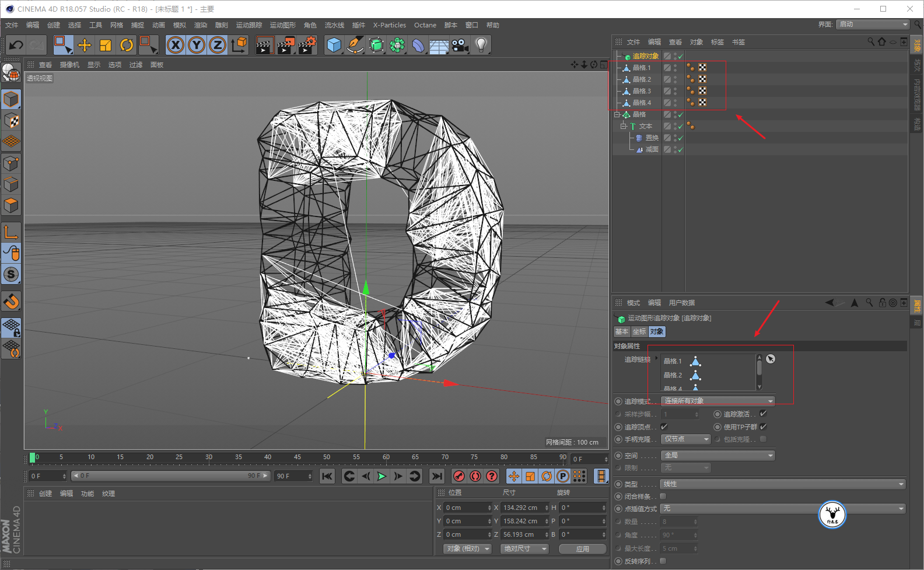Enable the 闭合样条 checkbox
This screenshot has height=570, width=924.
coord(663,496)
